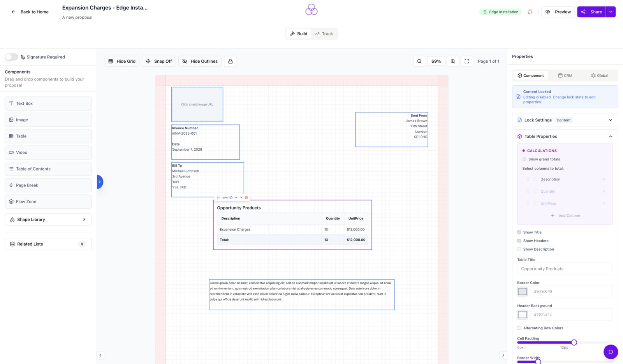Viewport: 623px width, 364px height.
Task: Delete the table with trash icon
Action: coord(246,197)
